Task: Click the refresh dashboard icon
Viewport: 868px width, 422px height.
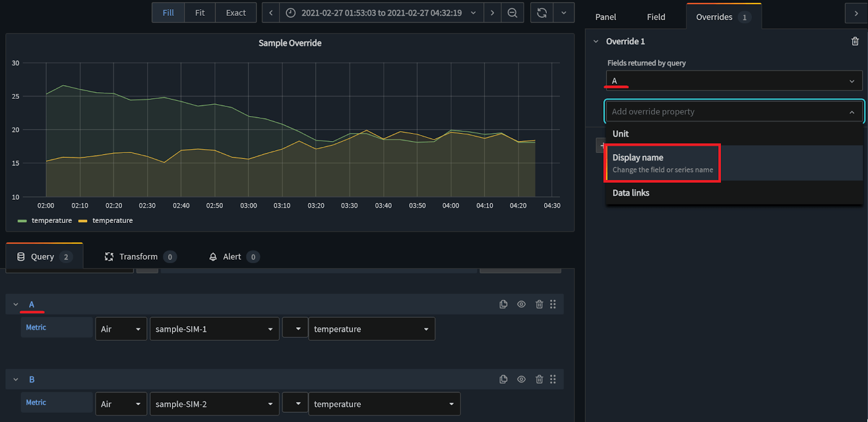Action: coord(541,13)
